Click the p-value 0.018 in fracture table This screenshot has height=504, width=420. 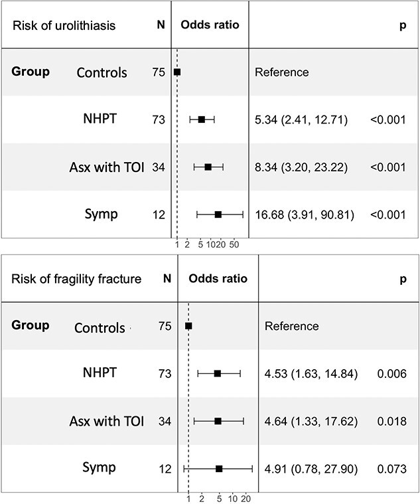(391, 422)
